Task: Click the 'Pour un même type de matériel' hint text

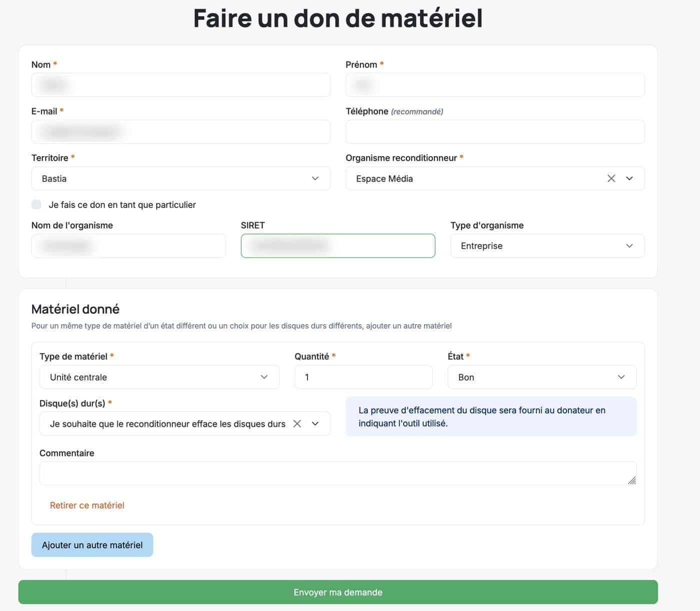Action: click(241, 325)
